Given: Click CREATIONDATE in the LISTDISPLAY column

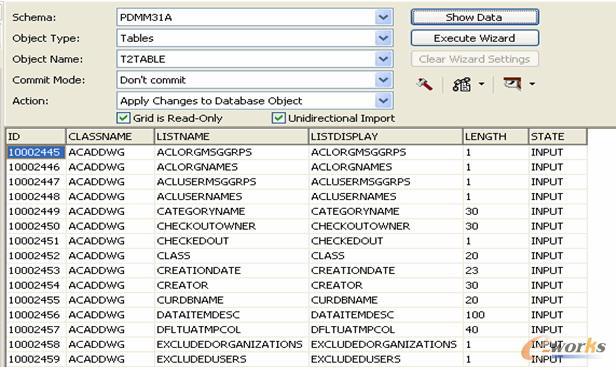Looking at the screenshot, I should click(353, 271).
